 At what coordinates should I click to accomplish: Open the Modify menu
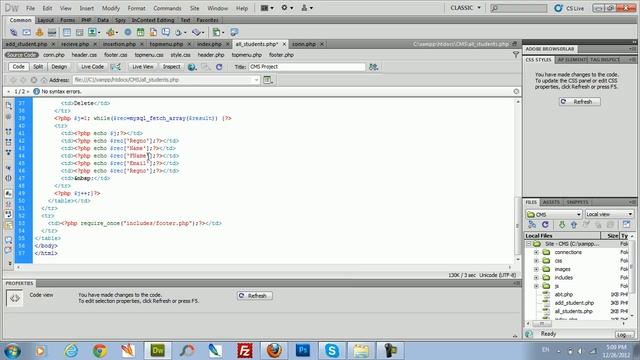(111, 8)
